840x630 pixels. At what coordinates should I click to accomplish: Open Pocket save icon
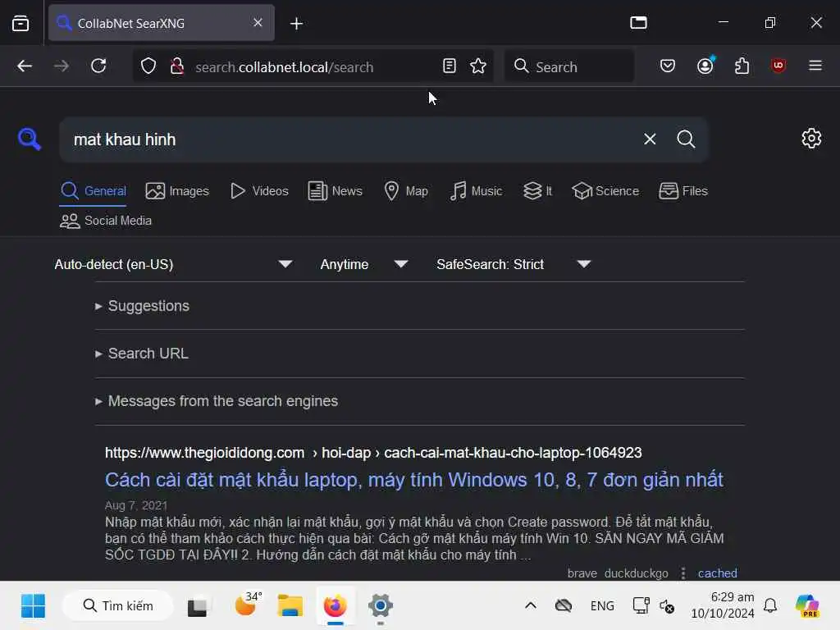668,66
